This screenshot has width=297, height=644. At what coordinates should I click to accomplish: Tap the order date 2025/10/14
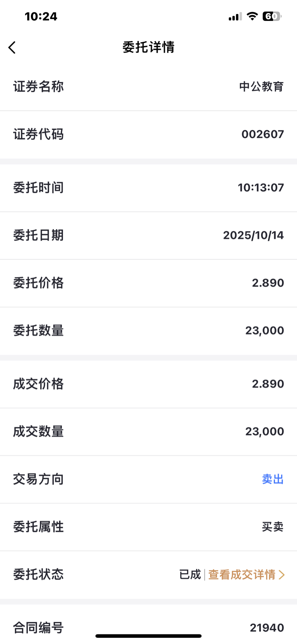click(x=253, y=235)
